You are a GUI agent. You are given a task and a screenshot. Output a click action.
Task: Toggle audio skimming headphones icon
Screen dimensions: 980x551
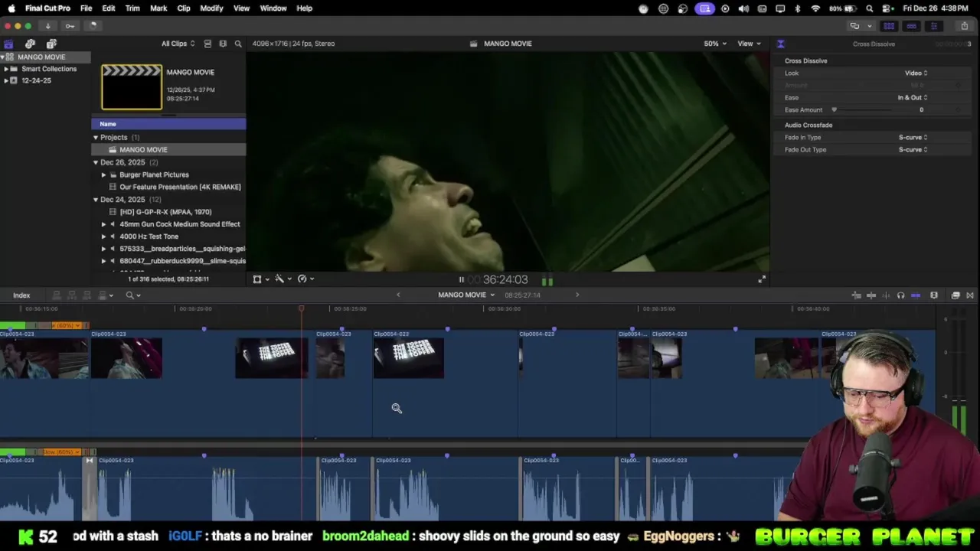900,295
